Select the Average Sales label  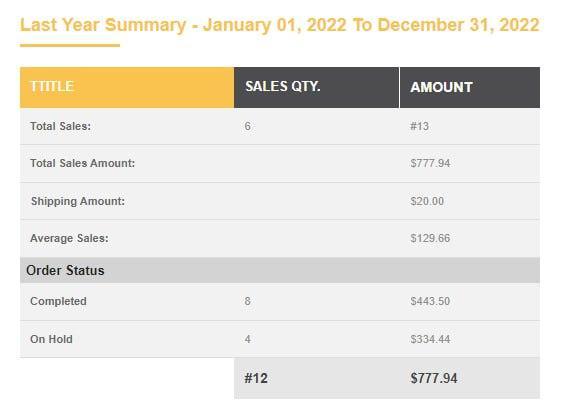click(69, 238)
